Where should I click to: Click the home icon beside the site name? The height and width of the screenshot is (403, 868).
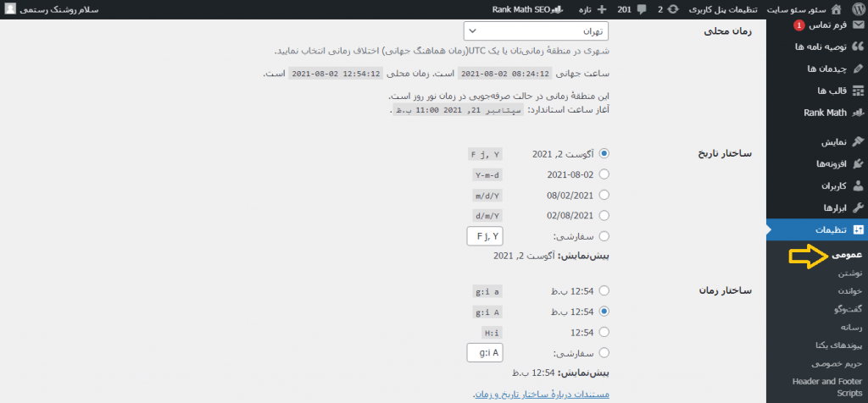pos(837,9)
